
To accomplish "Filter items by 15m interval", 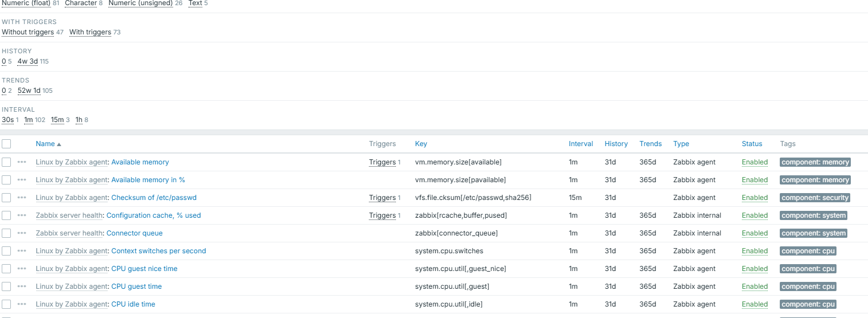I will click(x=57, y=120).
